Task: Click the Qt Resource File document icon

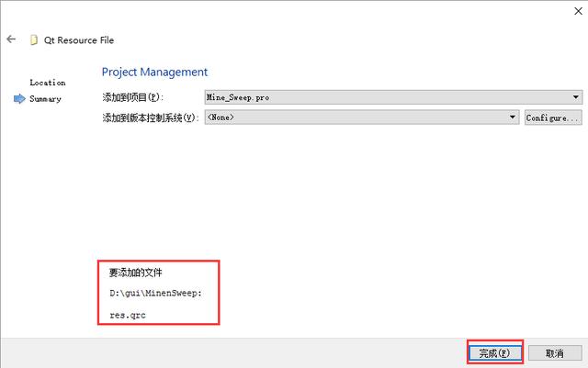Action: pyautogui.click(x=34, y=39)
